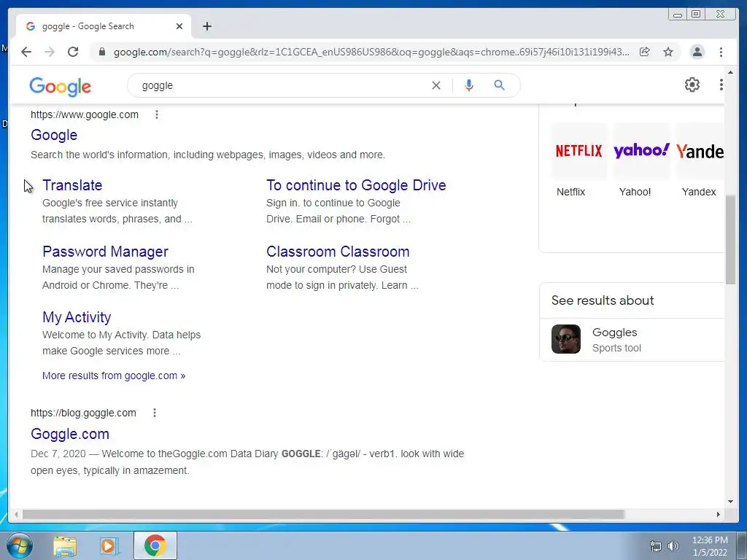This screenshot has width=747, height=560.
Task: Click the scroll right arrow
Action: point(719,514)
